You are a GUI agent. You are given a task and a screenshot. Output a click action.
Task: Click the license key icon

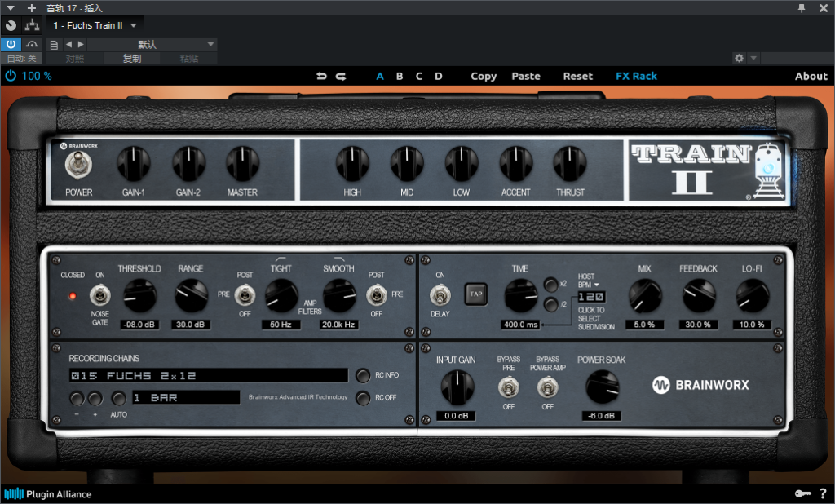coord(803,494)
